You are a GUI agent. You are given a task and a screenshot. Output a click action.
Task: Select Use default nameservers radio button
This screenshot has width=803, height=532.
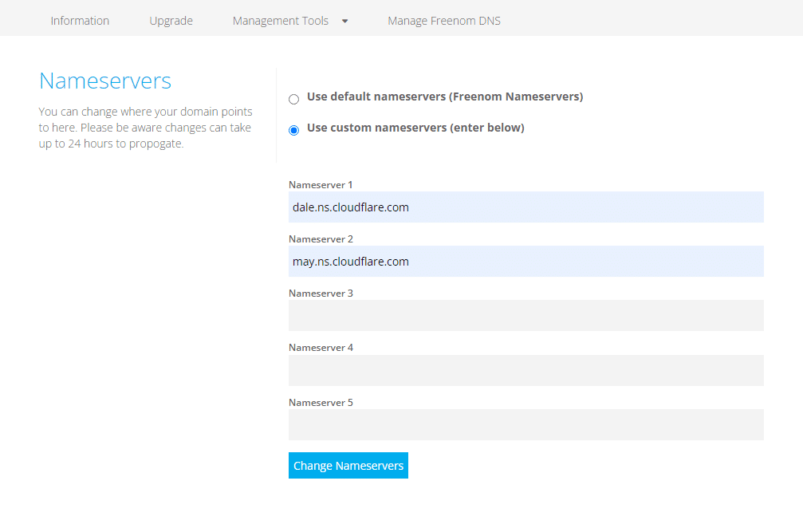pyautogui.click(x=294, y=100)
